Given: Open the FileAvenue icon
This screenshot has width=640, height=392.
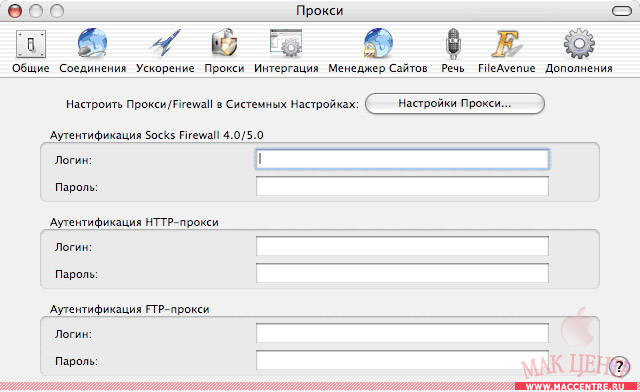Looking at the screenshot, I should (507, 44).
